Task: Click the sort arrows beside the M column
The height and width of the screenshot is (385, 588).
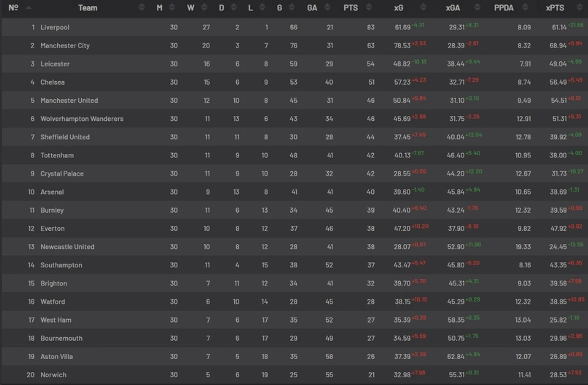Action: point(172,7)
